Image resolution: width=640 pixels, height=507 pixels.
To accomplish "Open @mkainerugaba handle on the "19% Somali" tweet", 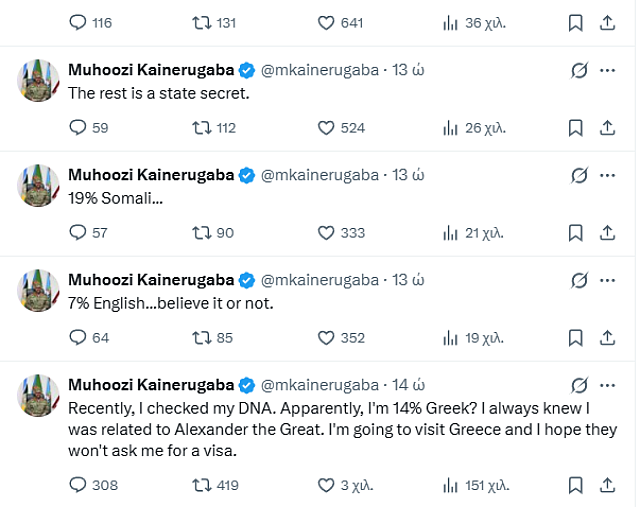I will click(x=320, y=175).
